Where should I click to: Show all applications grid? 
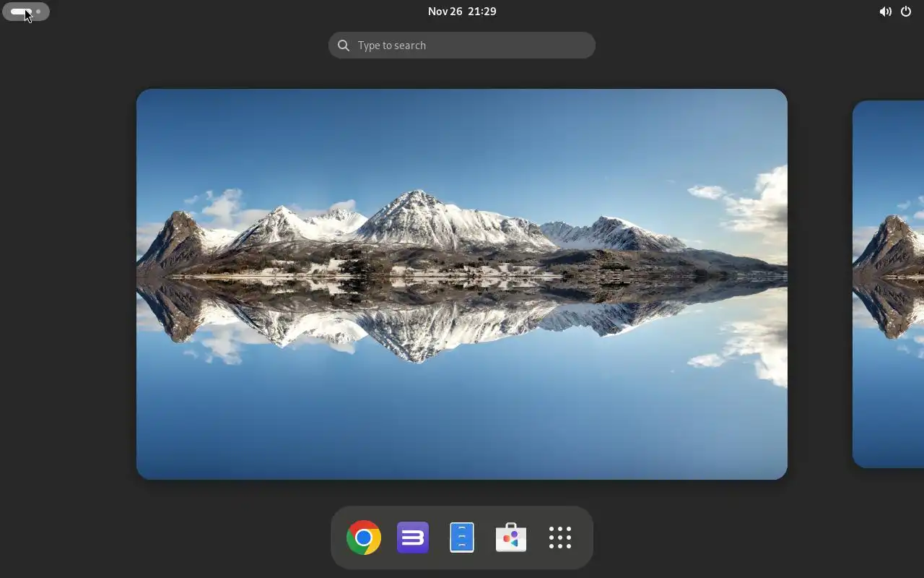(560, 538)
